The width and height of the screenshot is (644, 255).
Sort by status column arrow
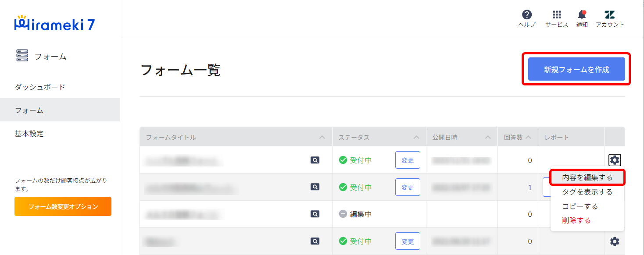416,138
